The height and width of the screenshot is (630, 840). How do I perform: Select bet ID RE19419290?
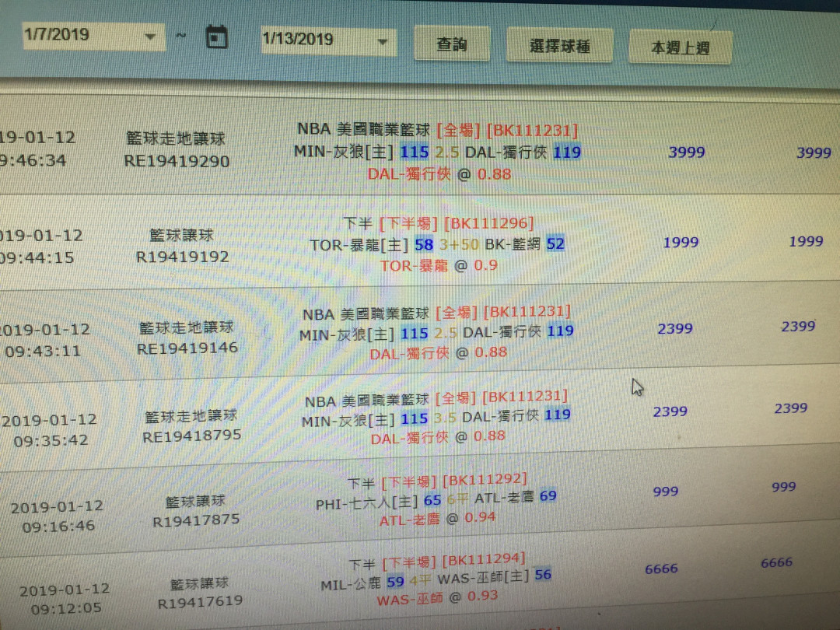177,161
